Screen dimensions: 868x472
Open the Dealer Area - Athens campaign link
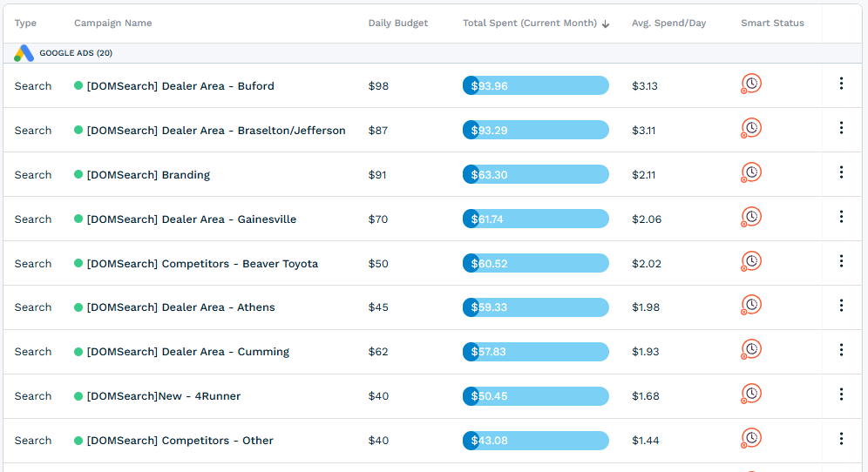180,307
